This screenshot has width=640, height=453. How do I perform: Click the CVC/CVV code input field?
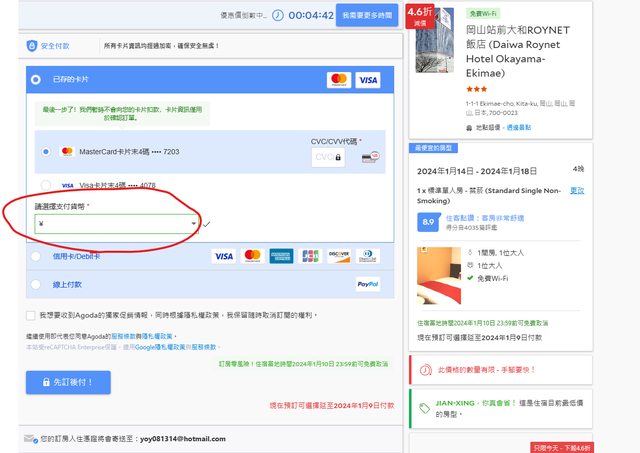(328, 157)
